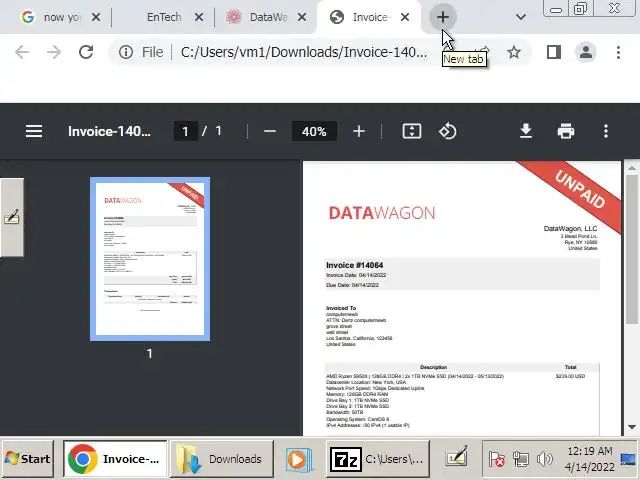The height and width of the screenshot is (480, 640).
Task: Click the 'Invoice #14064' heading text
Action: [x=354, y=265]
